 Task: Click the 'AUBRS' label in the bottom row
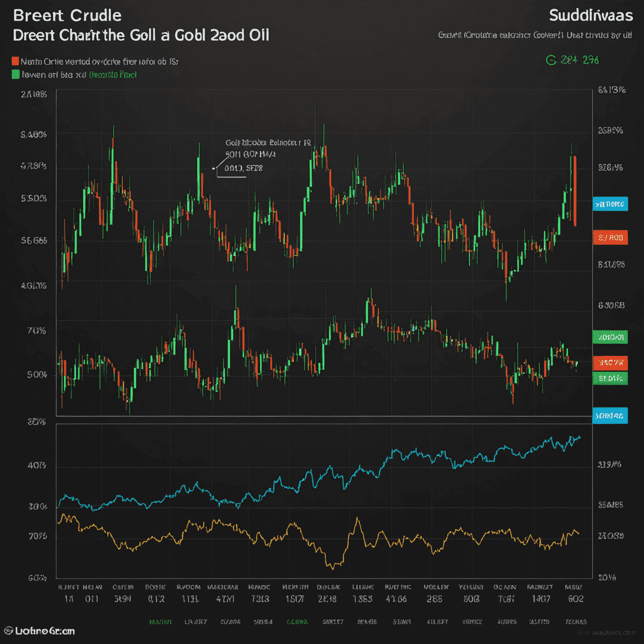pyautogui.click(x=507, y=622)
